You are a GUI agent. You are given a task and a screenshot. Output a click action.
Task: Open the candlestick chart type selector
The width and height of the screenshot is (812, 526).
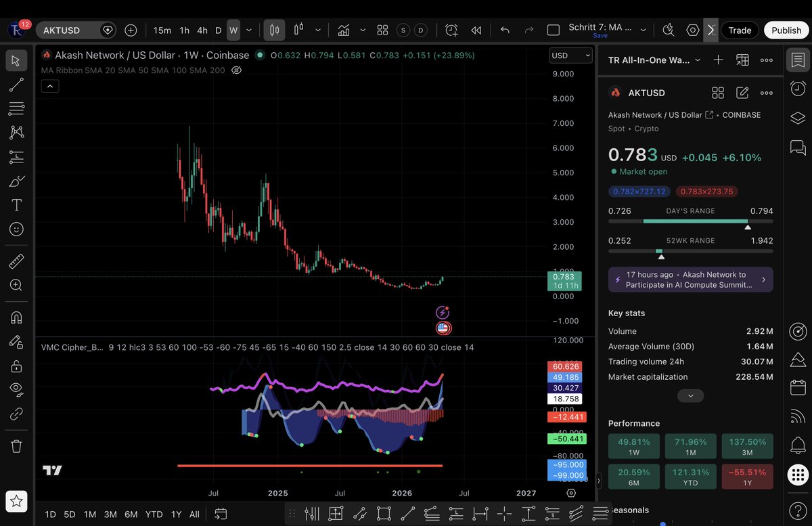(274, 30)
